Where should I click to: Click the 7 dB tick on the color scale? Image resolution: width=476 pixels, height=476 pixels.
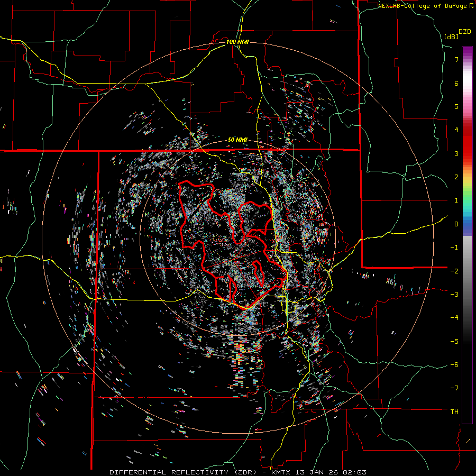point(456,59)
